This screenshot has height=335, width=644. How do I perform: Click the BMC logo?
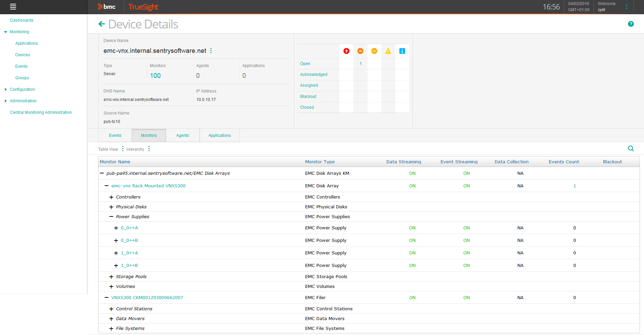coord(107,7)
